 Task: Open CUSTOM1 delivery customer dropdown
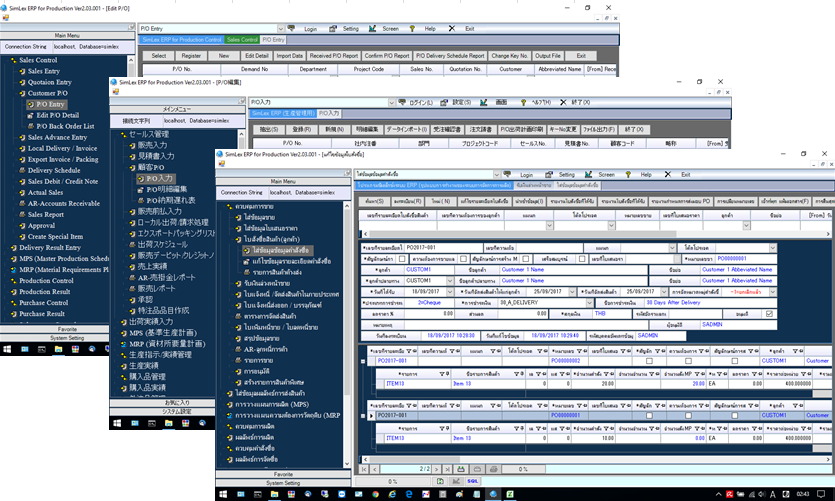pyautogui.click(x=450, y=281)
